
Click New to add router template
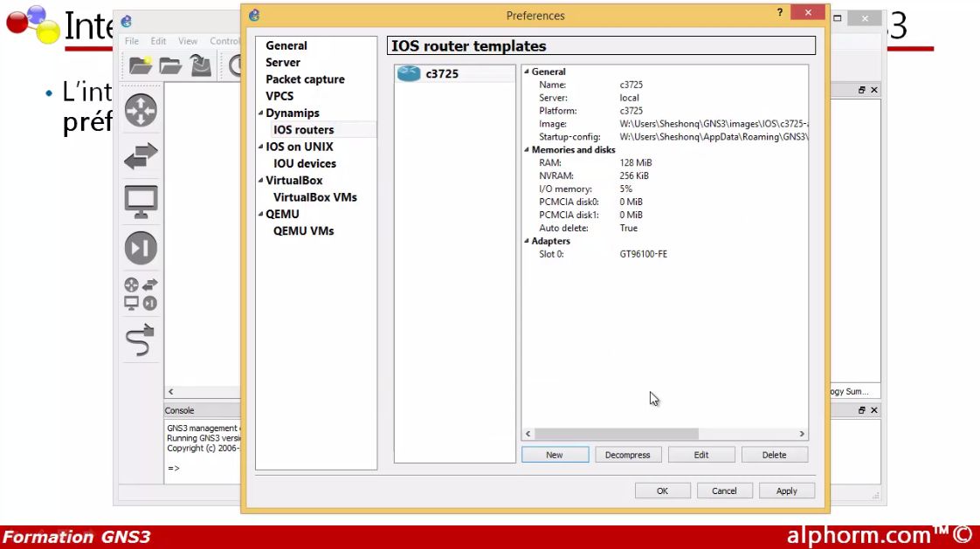[x=555, y=455]
